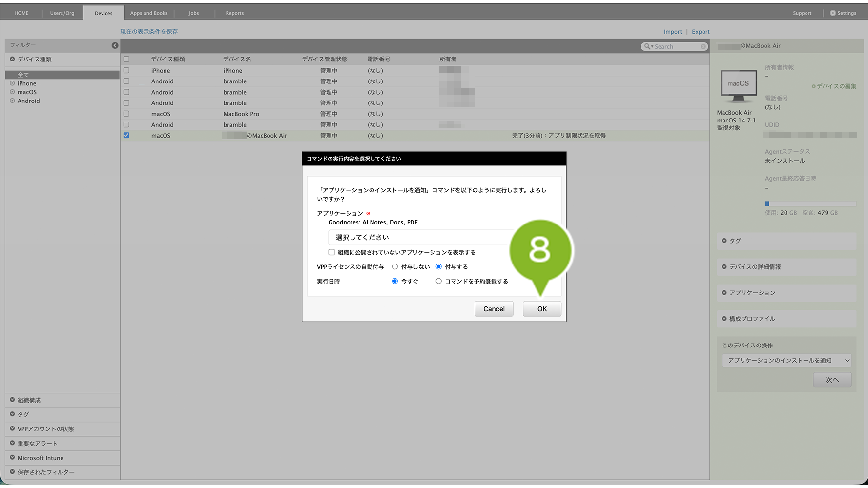Filter by iPhone device type

(27, 83)
